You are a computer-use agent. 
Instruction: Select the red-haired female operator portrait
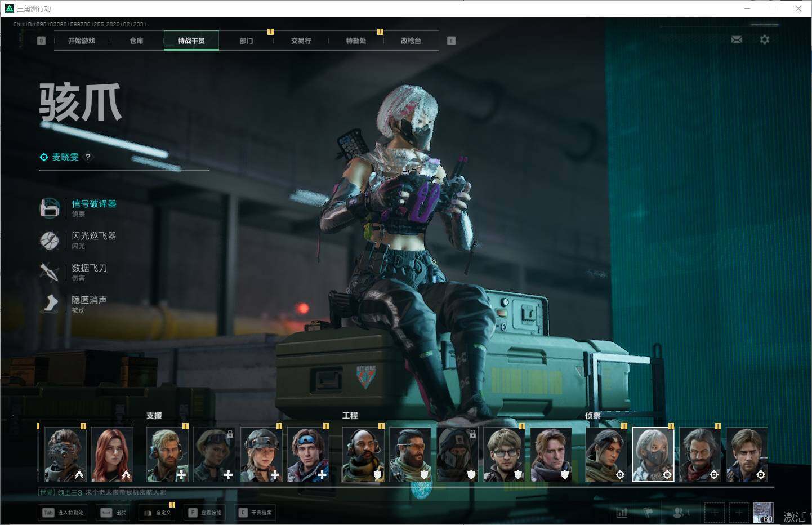point(112,455)
